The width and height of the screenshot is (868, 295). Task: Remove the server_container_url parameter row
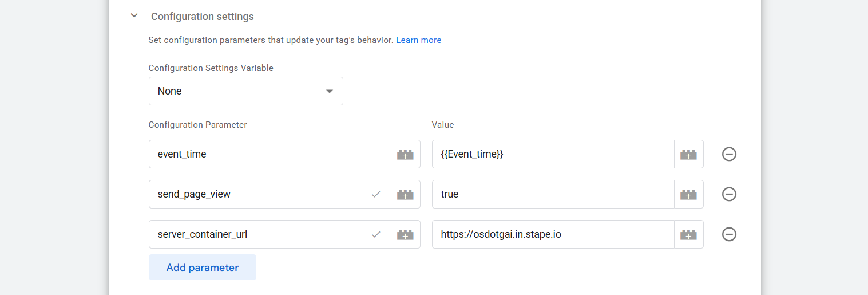click(729, 234)
